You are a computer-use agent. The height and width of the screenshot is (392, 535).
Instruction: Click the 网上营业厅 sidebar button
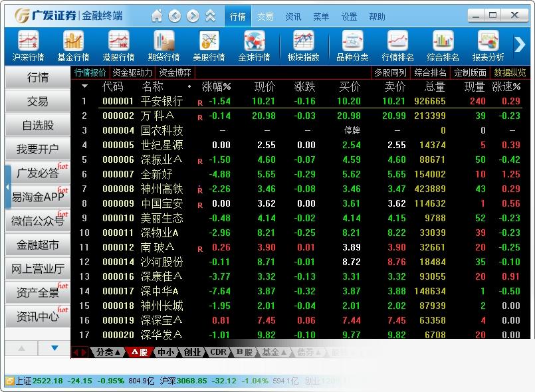click(x=38, y=268)
